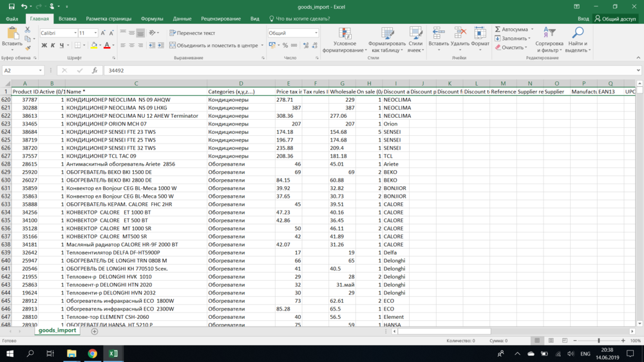Switch to the Вставка ribbon tab
The width and height of the screenshot is (644, 362).
(67, 19)
